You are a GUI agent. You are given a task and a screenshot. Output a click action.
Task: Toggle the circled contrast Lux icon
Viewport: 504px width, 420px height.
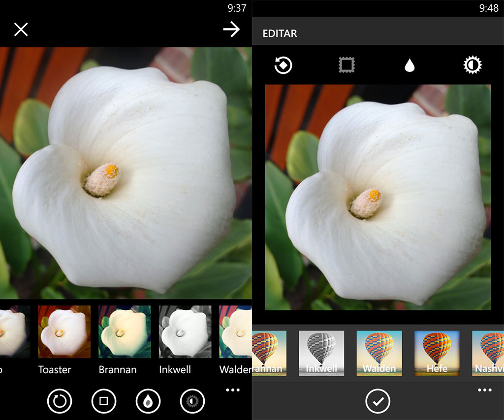(192, 401)
